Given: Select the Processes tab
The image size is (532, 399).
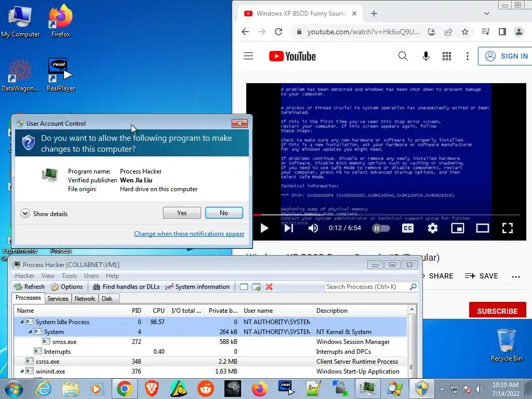Looking at the screenshot, I should pyautogui.click(x=28, y=298).
